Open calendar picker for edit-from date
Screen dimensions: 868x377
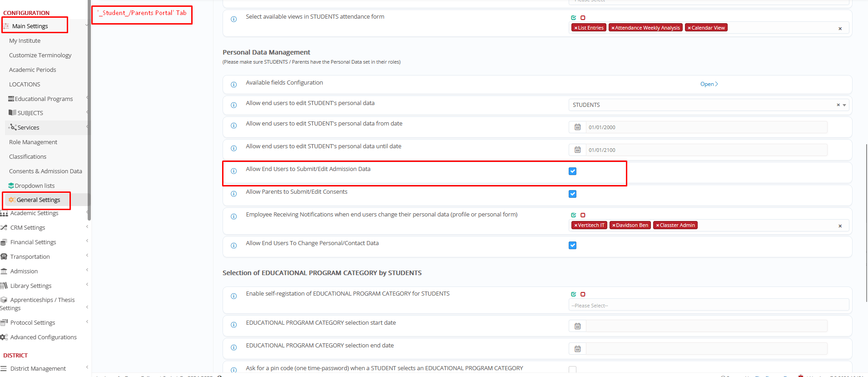577,127
